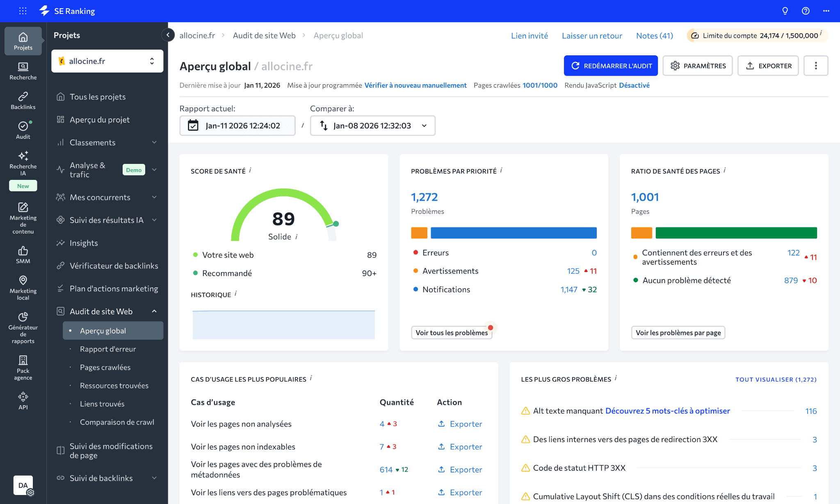
Task: Expand the Classements sidebar menu
Action: pyautogui.click(x=92, y=142)
